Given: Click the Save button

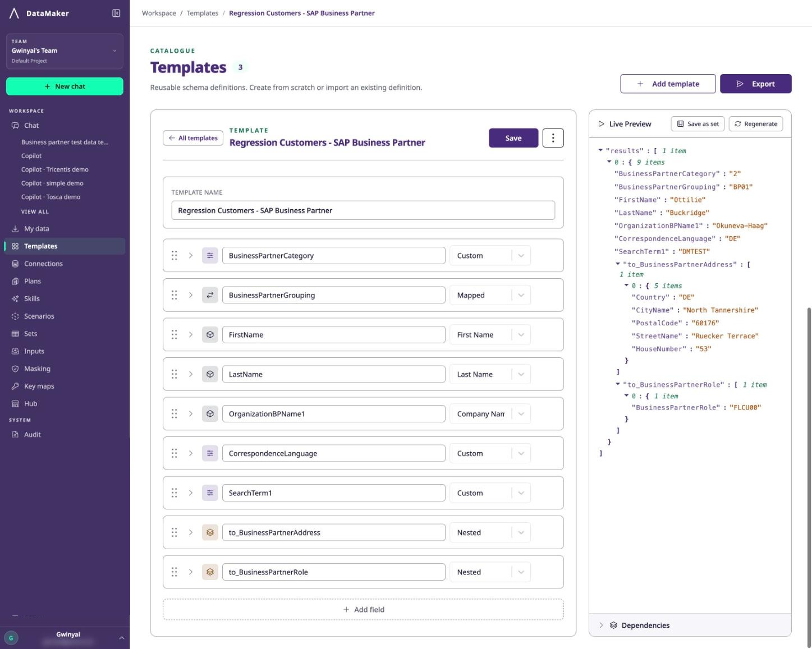Looking at the screenshot, I should 513,138.
